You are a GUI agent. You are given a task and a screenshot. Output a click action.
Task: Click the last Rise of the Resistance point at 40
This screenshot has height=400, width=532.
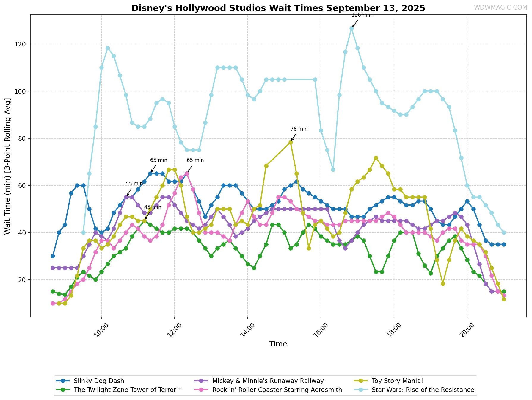[504, 232]
